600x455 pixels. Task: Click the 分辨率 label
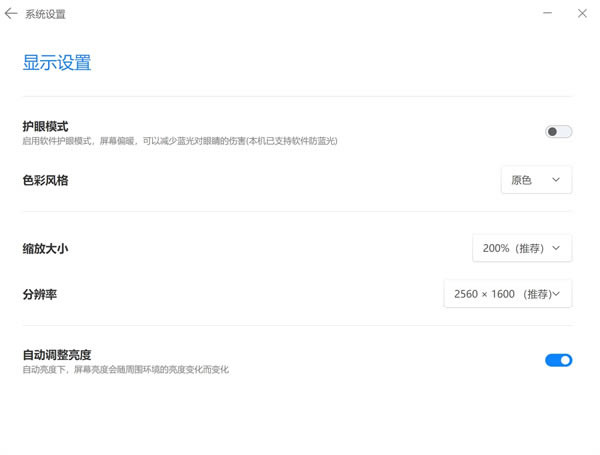(39, 294)
